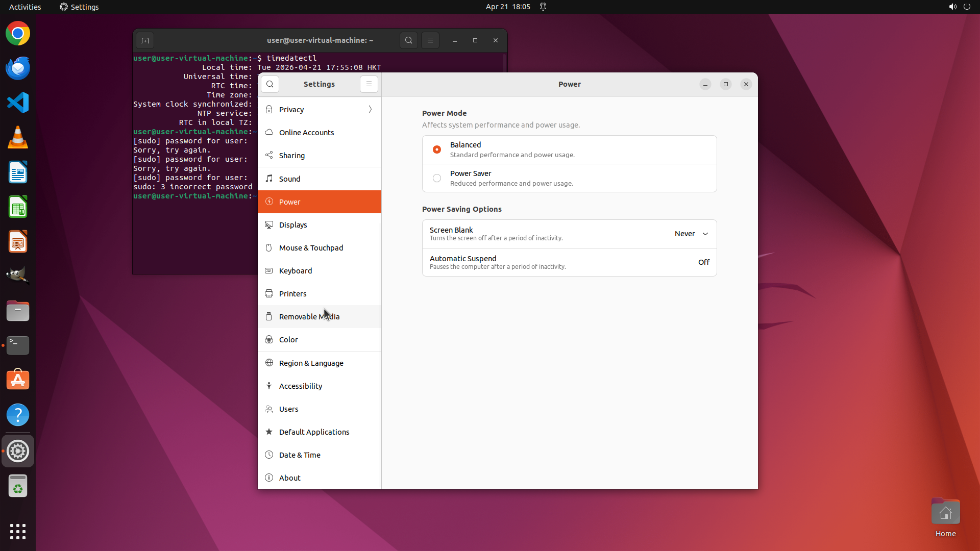The width and height of the screenshot is (980, 551).
Task: Open a new terminal tab icon
Action: click(x=145, y=40)
